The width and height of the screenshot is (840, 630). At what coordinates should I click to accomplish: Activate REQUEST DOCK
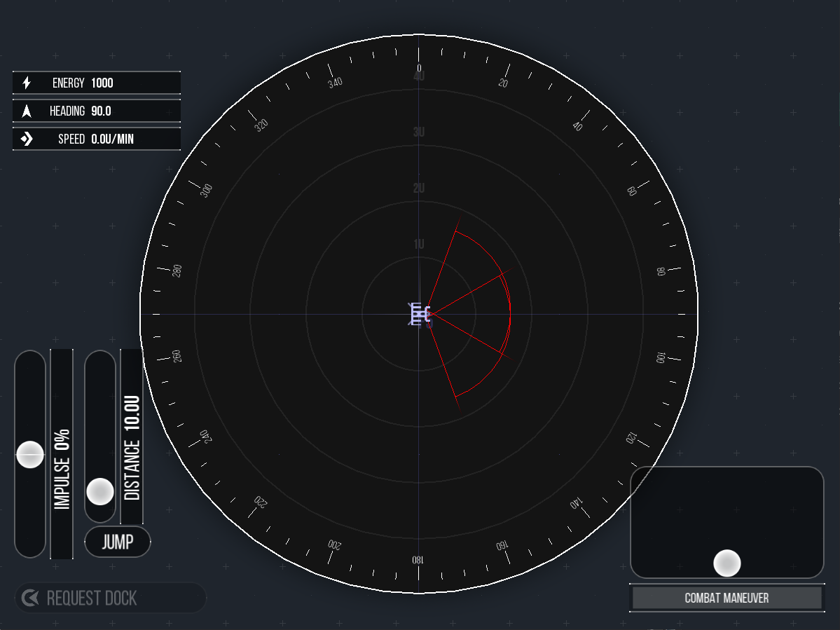[x=109, y=598]
